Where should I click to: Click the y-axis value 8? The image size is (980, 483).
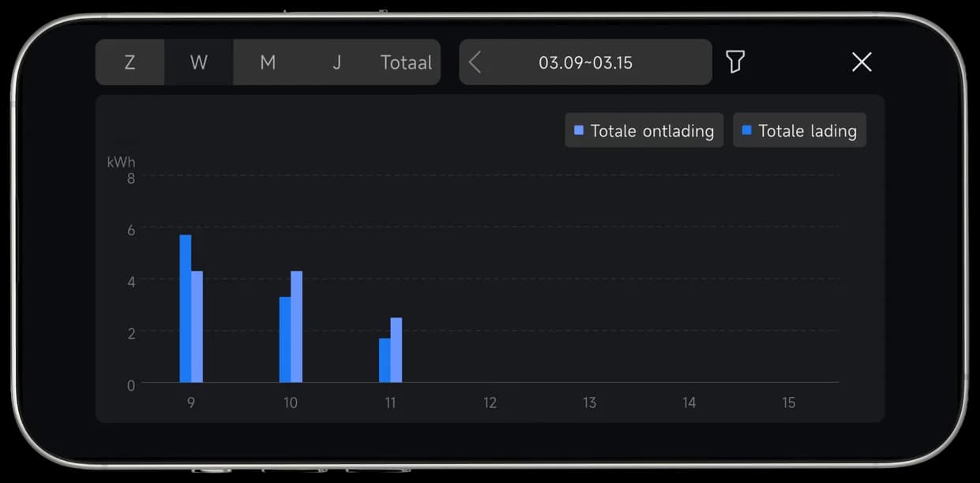(131, 178)
